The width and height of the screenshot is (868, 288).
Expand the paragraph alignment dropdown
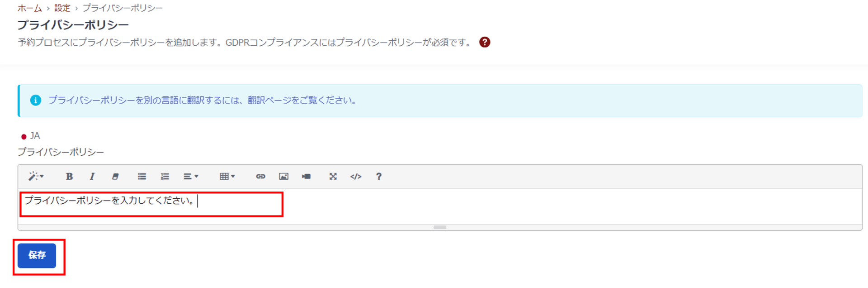(191, 177)
